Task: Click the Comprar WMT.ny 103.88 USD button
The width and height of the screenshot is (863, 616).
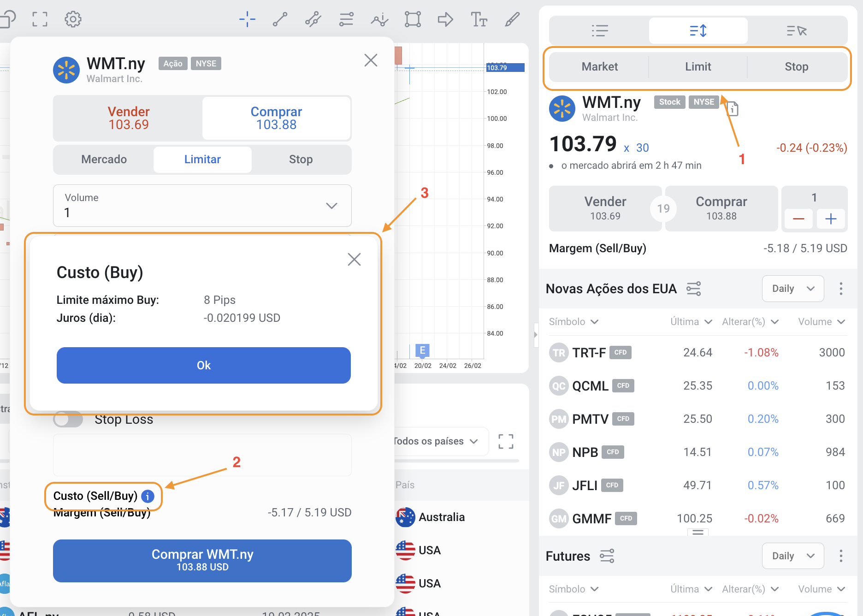Action: coord(202,561)
